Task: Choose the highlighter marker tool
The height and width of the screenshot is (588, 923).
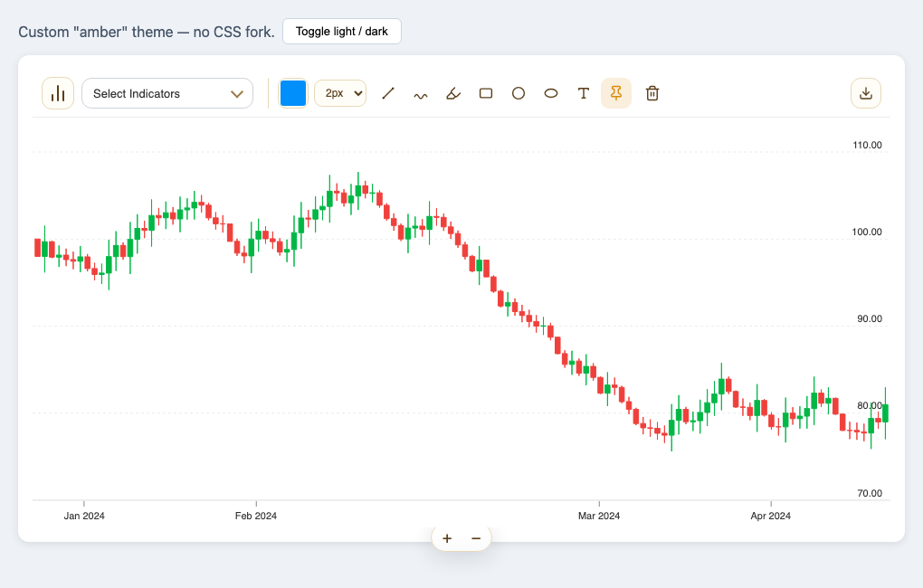Action: click(453, 93)
